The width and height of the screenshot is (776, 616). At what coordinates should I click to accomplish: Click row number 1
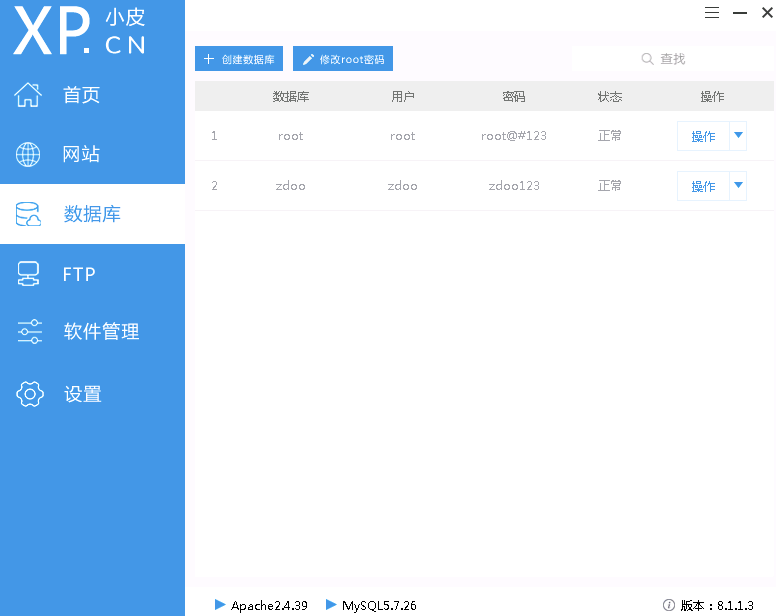[x=214, y=136]
